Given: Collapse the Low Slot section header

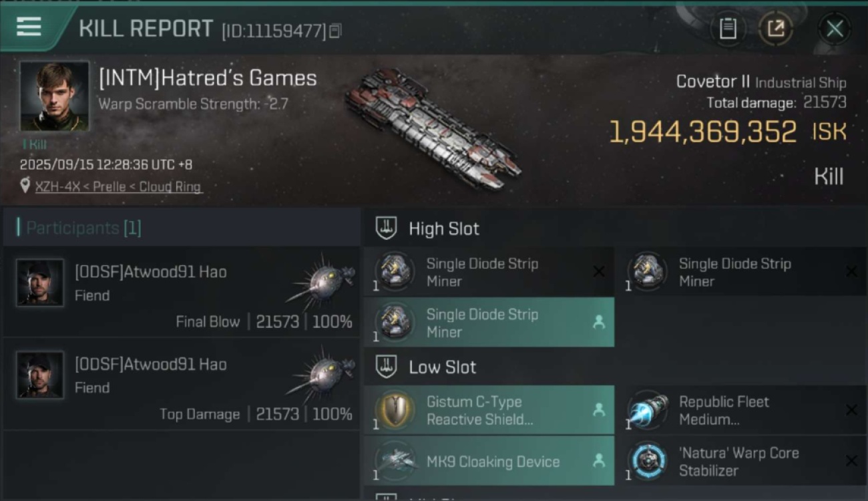Looking at the screenshot, I should (x=442, y=367).
